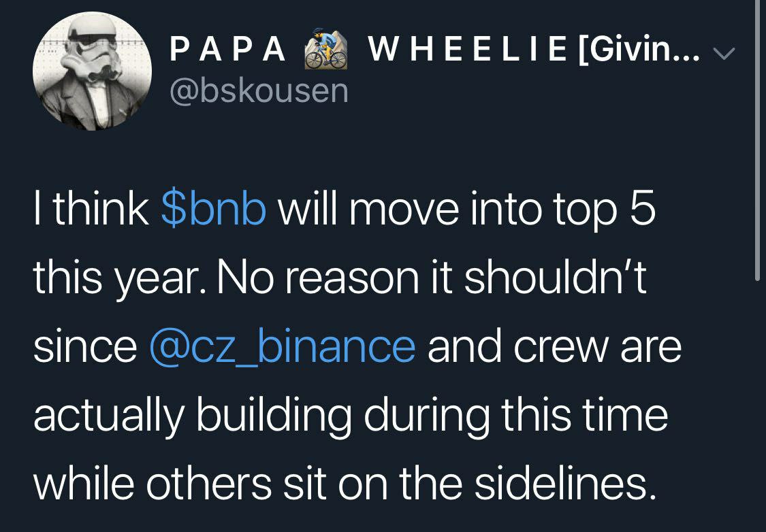
Task: Open the @cz_binance mention link
Action: tap(283, 347)
